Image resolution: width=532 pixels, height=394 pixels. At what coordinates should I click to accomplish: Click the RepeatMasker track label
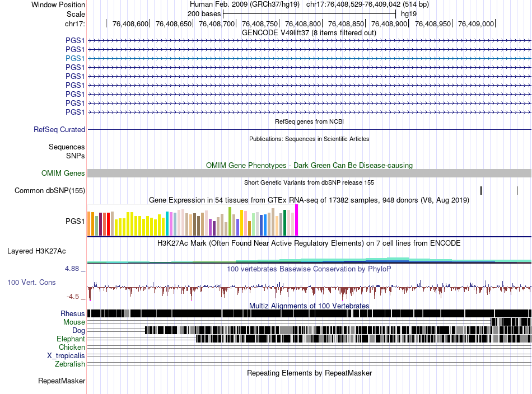[62, 381]
